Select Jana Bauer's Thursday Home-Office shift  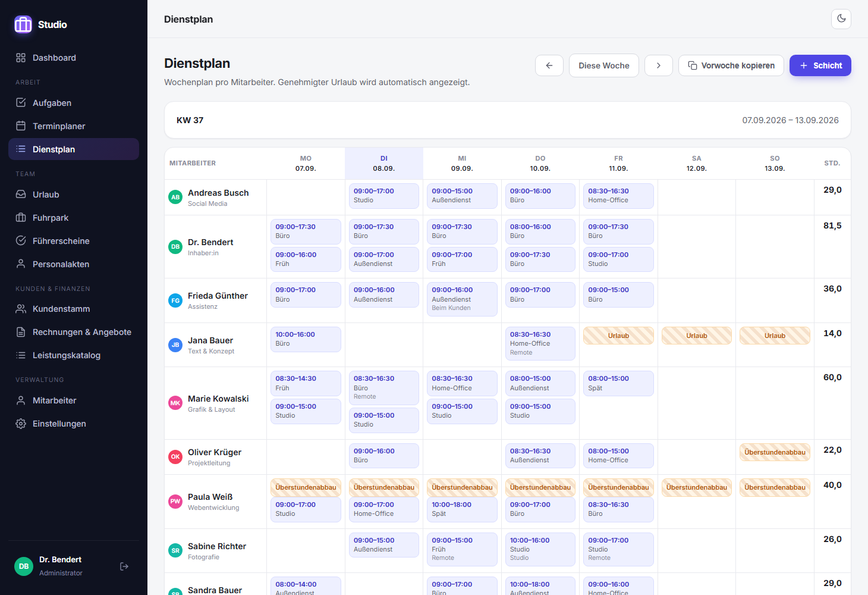[x=540, y=343]
